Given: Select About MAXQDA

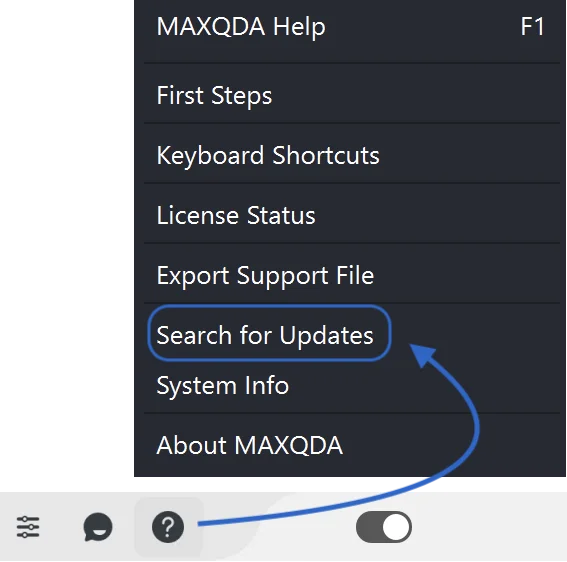Looking at the screenshot, I should click(350, 445).
